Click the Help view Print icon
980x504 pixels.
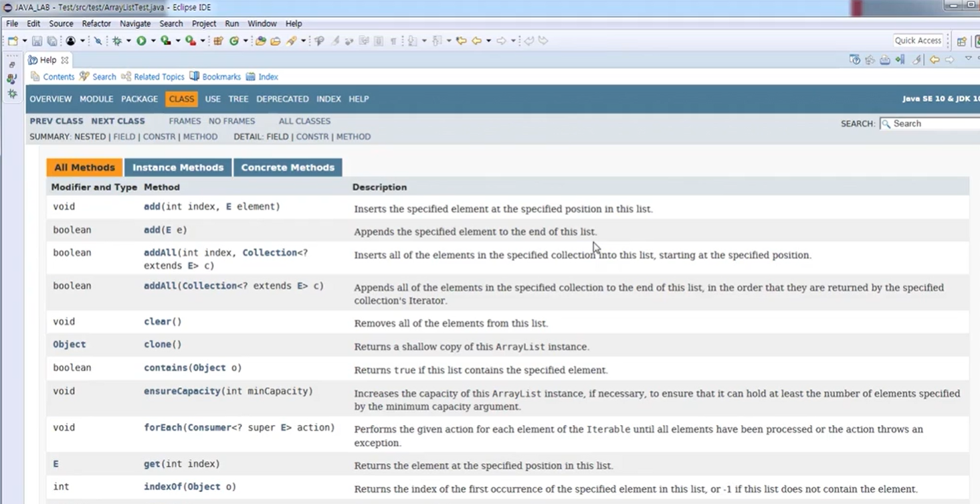885,60
